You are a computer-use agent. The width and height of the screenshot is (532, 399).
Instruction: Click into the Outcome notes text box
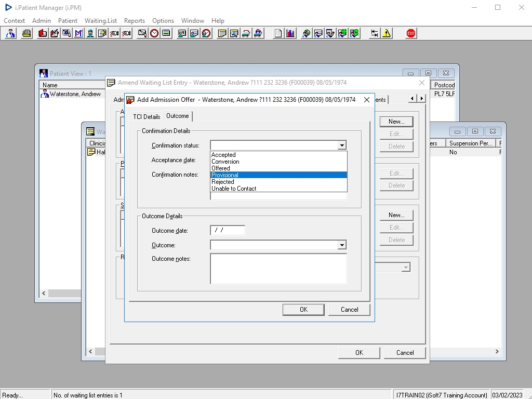(x=278, y=269)
